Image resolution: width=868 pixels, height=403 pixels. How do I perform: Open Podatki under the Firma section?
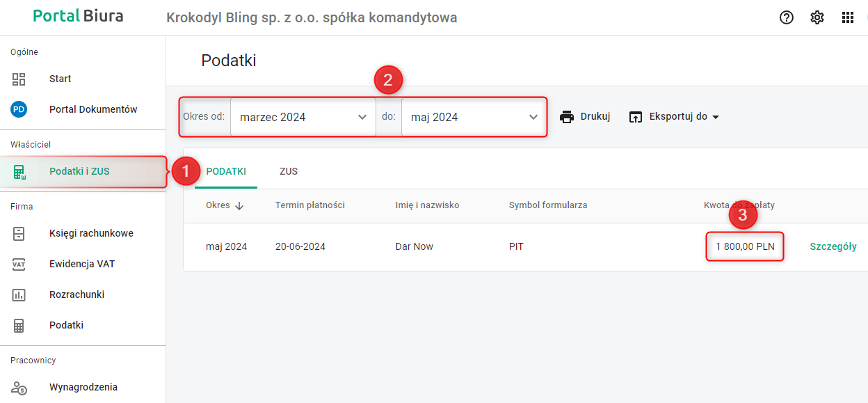click(66, 325)
